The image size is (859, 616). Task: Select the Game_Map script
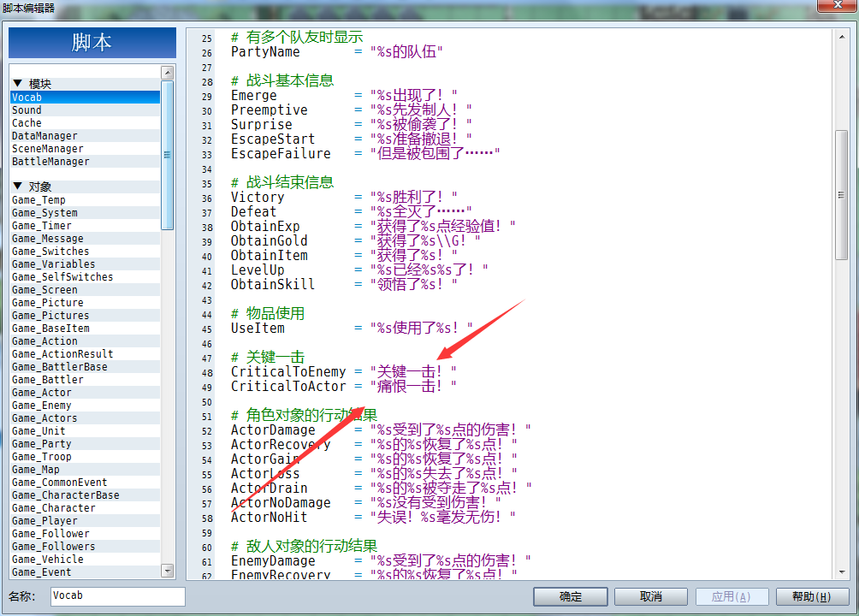[x=86, y=470]
